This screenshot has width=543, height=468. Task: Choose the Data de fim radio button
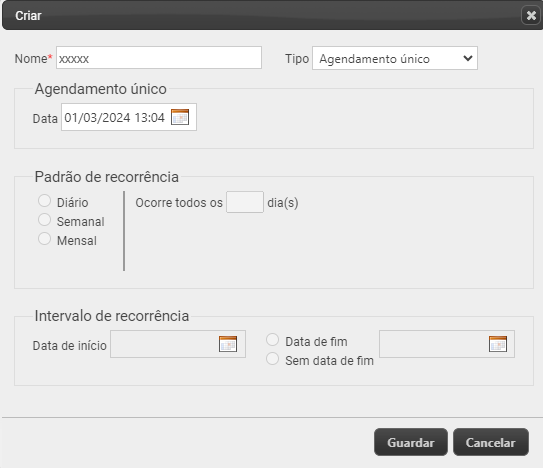[273, 340]
